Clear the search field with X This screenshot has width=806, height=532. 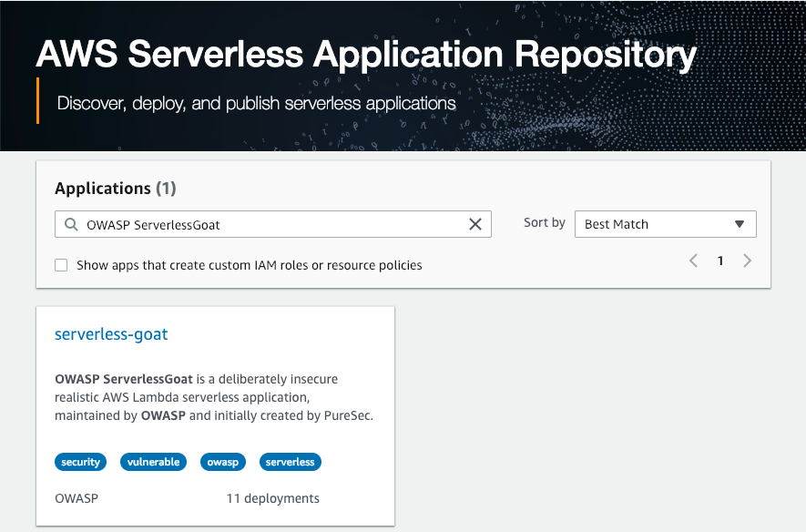pyautogui.click(x=475, y=224)
